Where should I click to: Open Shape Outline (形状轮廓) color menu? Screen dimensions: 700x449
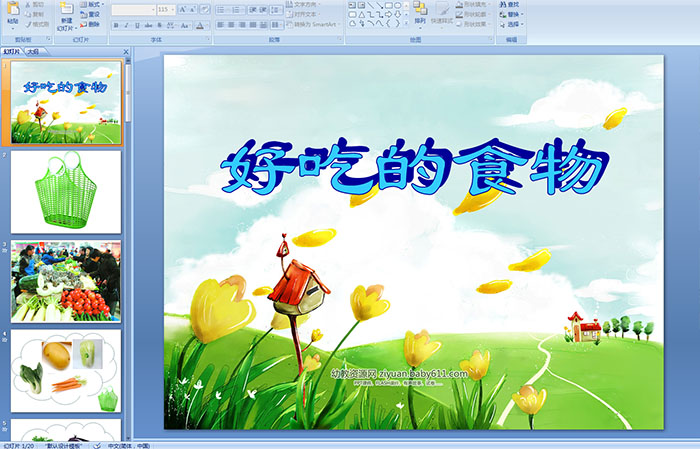pyautogui.click(x=474, y=14)
